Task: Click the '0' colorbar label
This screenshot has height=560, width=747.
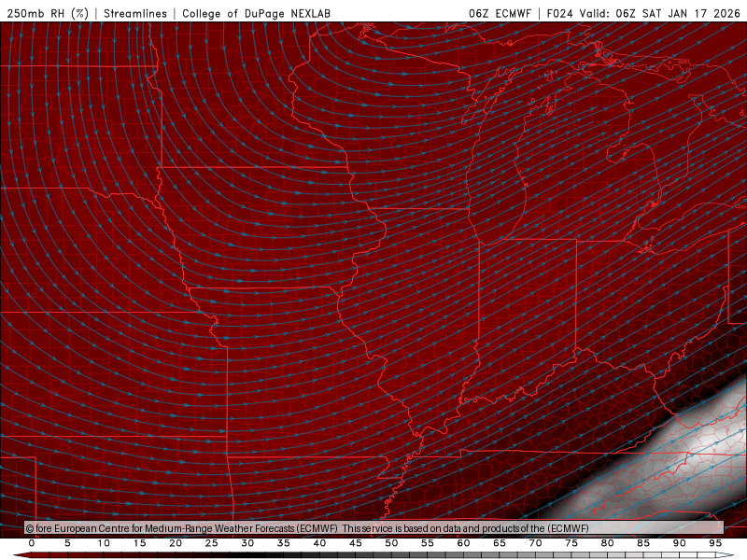Action: [x=32, y=543]
